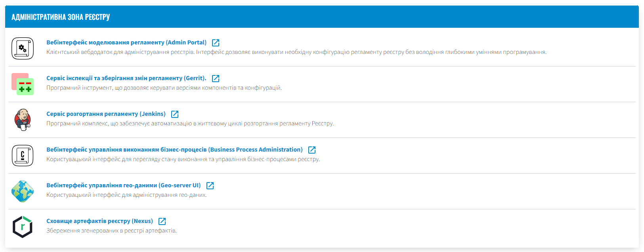Click external-link icon beside Business Process Administration
Viewport: 644px width, 252px height.
click(312, 150)
